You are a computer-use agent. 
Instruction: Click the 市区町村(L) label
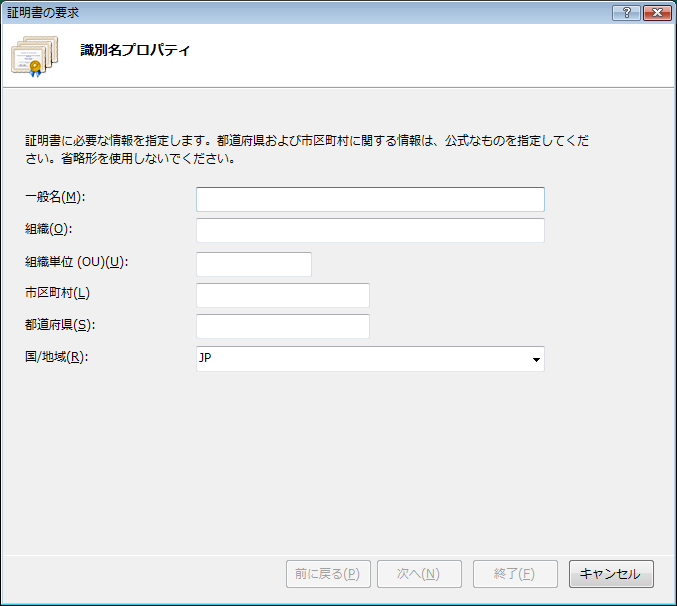pyautogui.click(x=58, y=293)
